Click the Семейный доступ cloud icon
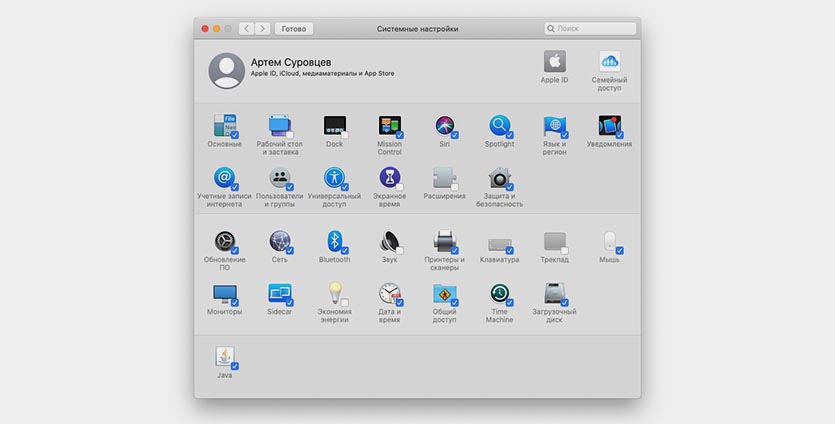This screenshot has width=835, height=424. click(609, 61)
